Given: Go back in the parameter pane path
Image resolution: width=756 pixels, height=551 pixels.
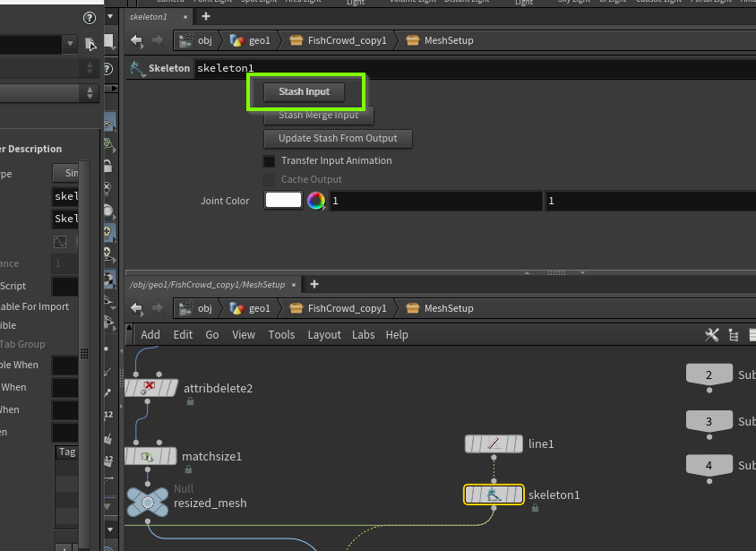Looking at the screenshot, I should [x=136, y=40].
